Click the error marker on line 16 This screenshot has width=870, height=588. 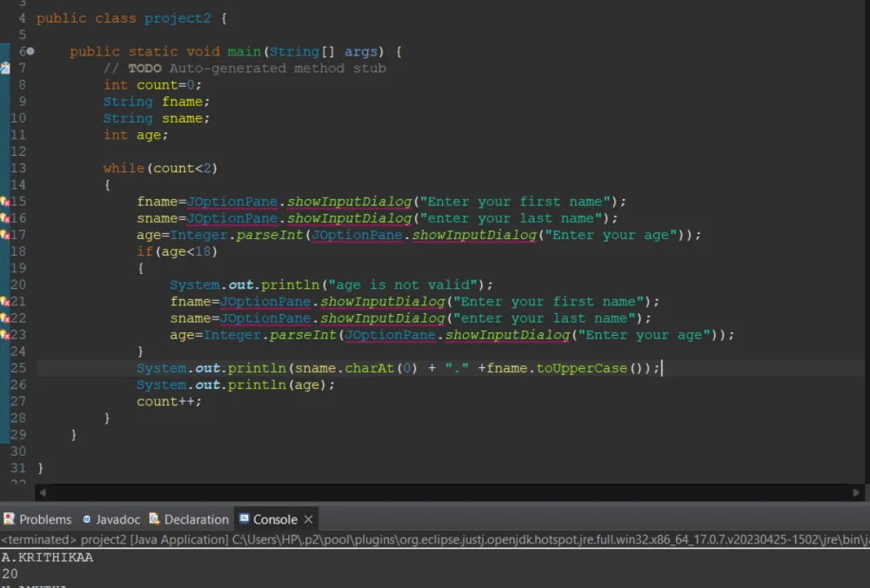click(x=4, y=218)
